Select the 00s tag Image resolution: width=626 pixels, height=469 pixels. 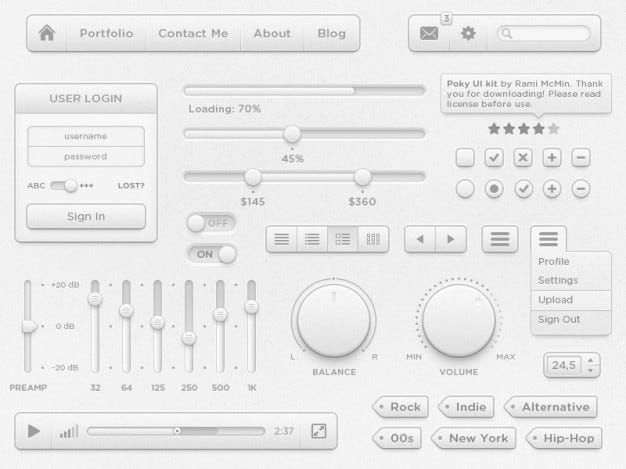click(397, 438)
